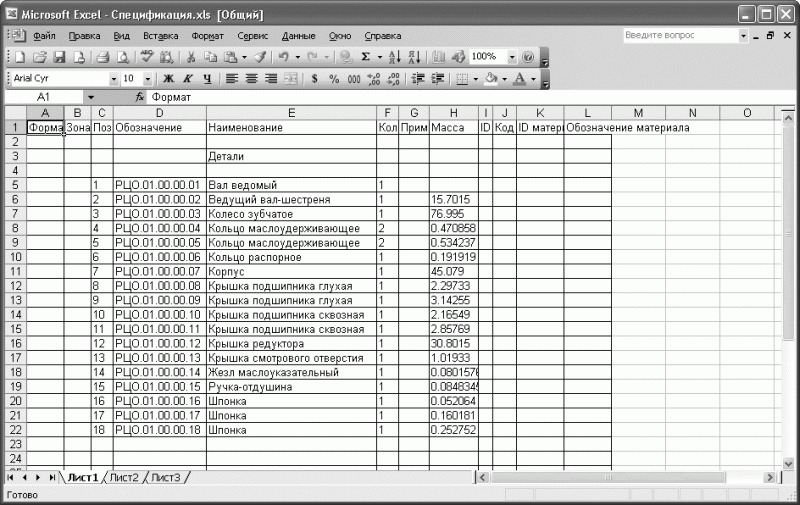Image resolution: width=800 pixels, height=505 pixels.
Task: Align text right in the cell
Action: coord(271,79)
